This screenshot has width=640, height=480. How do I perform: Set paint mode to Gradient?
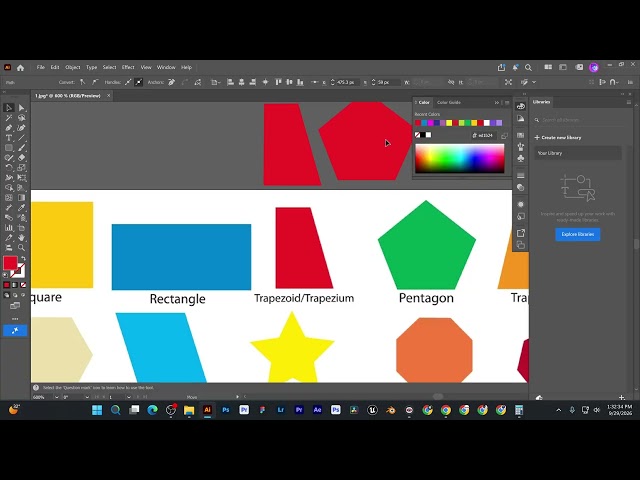(15, 285)
